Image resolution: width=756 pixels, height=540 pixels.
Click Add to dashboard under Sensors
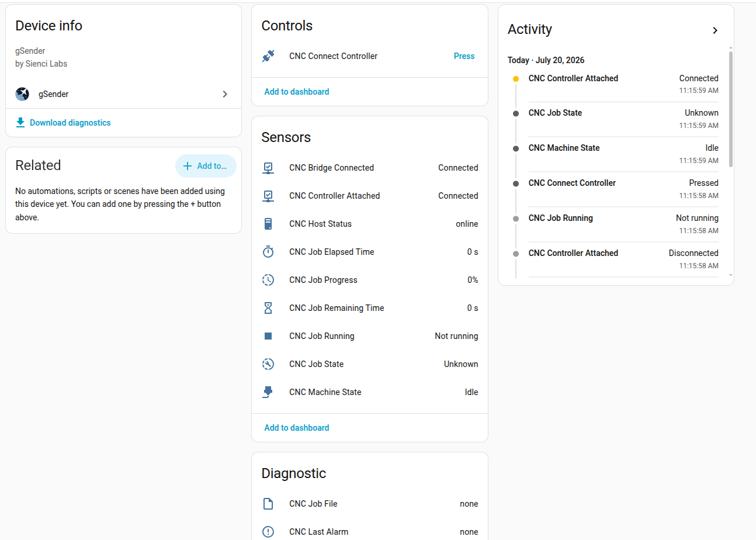click(x=297, y=428)
